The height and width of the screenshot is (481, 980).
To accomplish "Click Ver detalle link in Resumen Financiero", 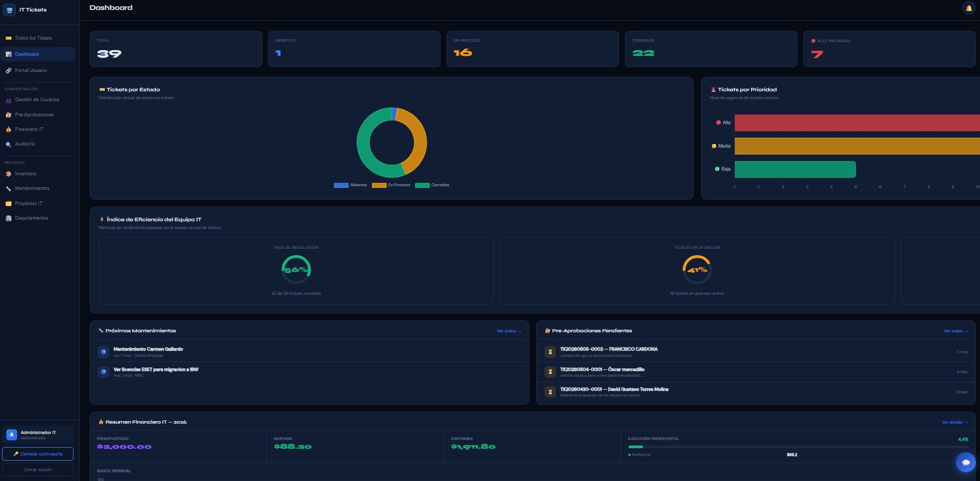I will point(954,422).
